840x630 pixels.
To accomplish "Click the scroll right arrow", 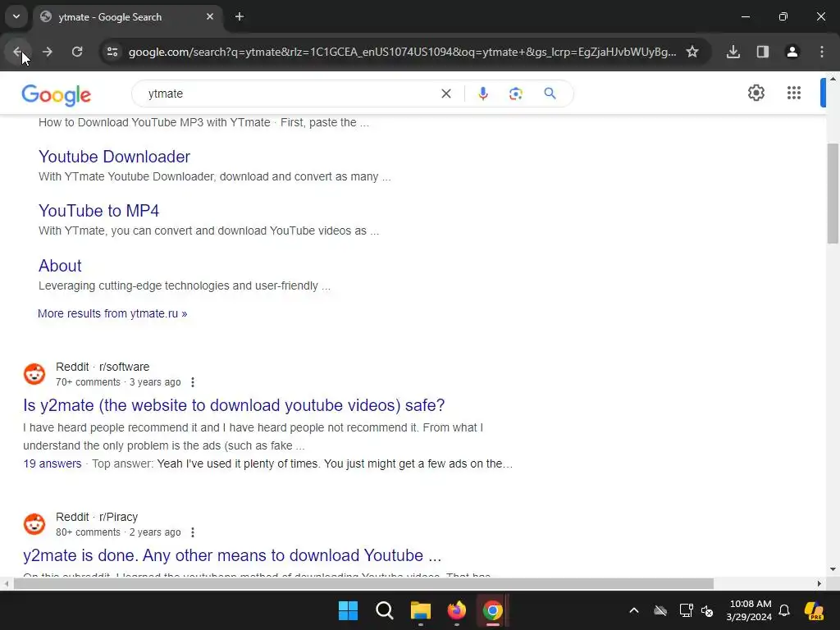I will tap(819, 583).
